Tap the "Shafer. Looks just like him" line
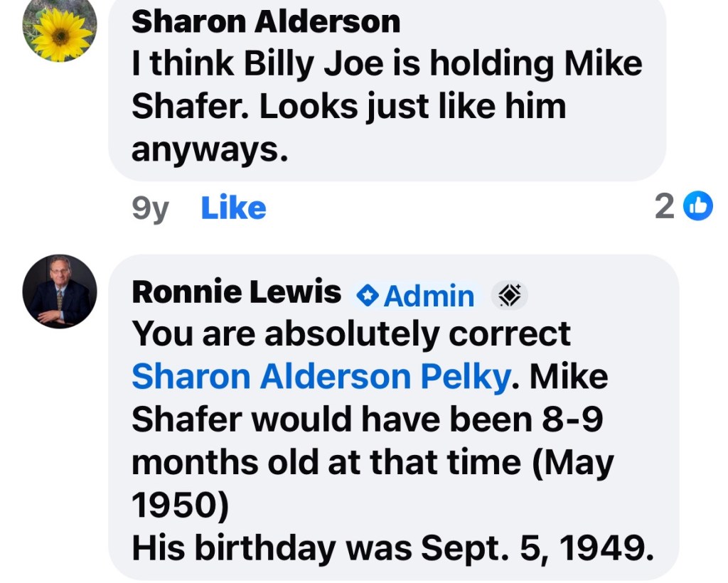 [x=348, y=107]
